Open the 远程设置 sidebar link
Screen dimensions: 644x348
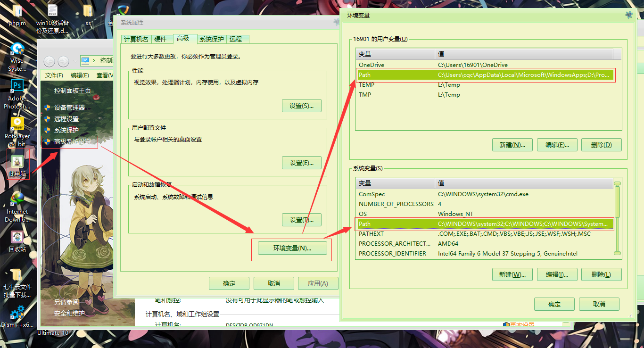(x=66, y=119)
